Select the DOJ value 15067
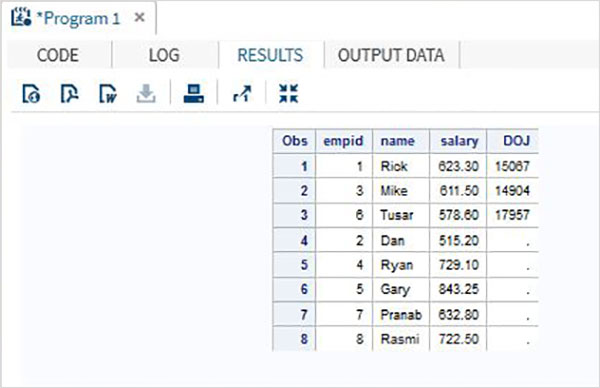The height and width of the screenshot is (388, 600). tap(512, 166)
